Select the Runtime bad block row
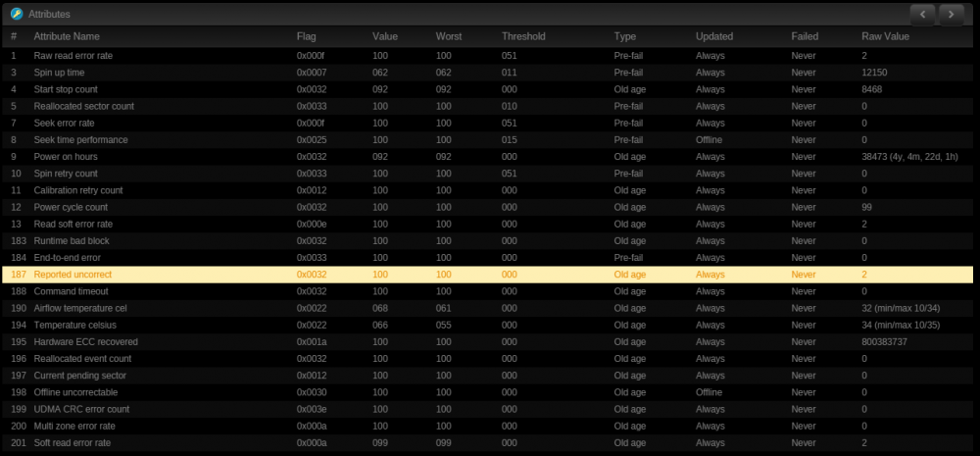Image resolution: width=980 pixels, height=456 pixels. point(487,241)
